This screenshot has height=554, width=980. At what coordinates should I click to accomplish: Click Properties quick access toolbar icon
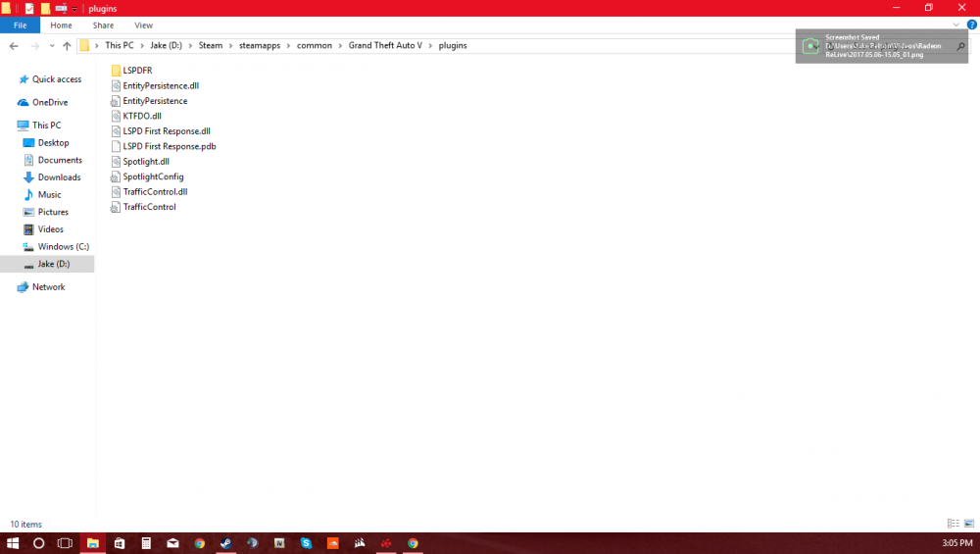click(29, 8)
